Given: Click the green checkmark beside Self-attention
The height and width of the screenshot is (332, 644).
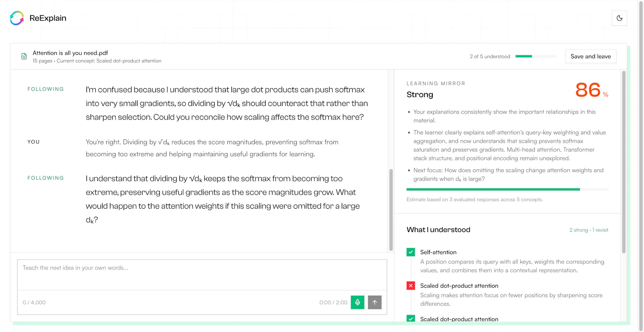Looking at the screenshot, I should pos(411,252).
